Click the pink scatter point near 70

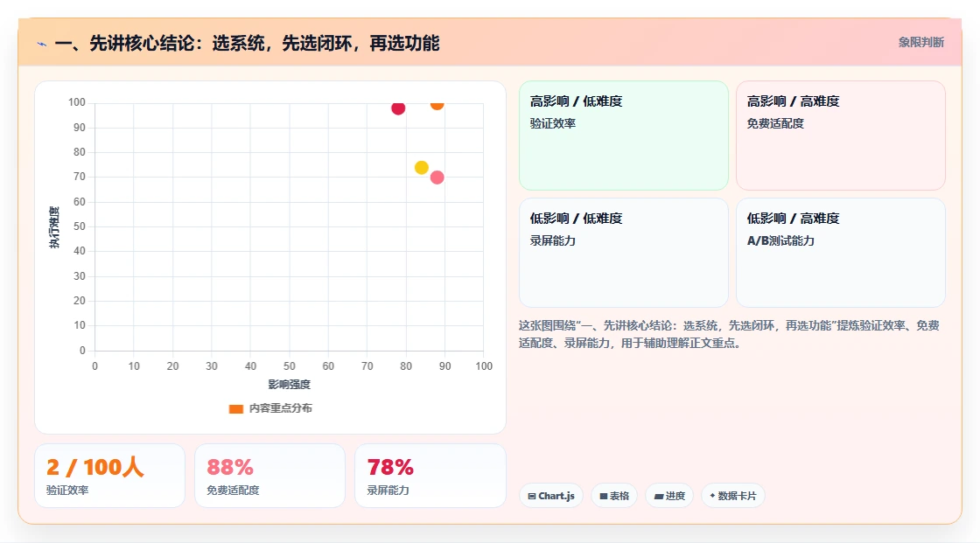coord(437,178)
